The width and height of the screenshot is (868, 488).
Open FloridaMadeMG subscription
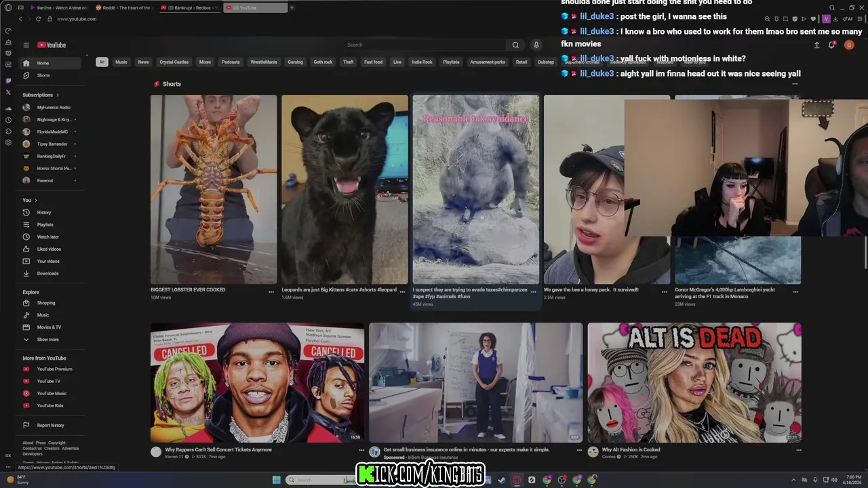click(x=50, y=131)
